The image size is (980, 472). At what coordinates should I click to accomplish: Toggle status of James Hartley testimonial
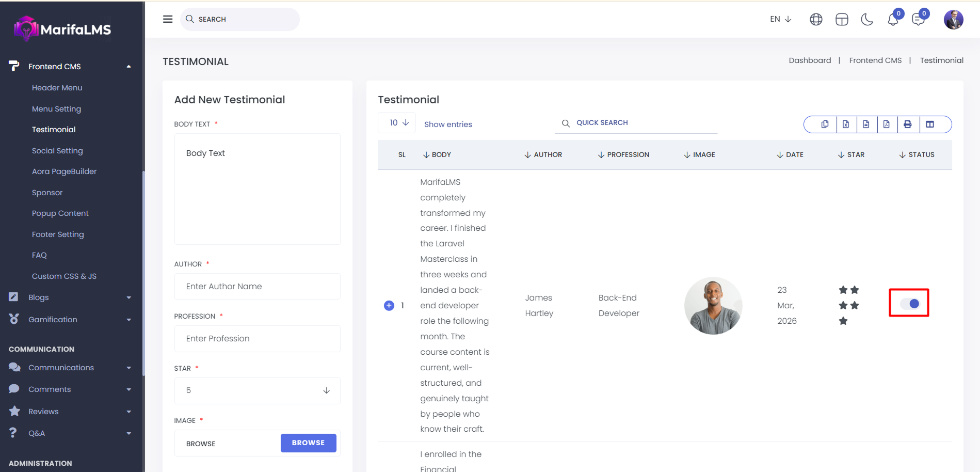(909, 304)
